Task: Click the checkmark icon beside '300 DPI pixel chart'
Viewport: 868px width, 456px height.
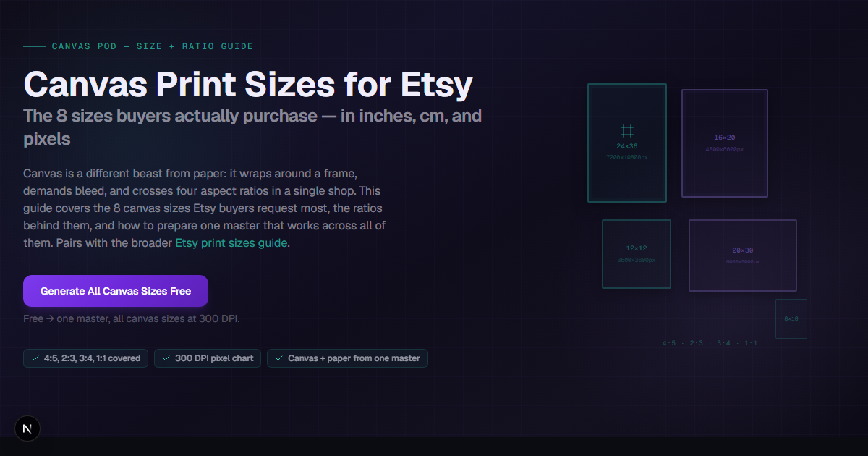Action: [166, 358]
